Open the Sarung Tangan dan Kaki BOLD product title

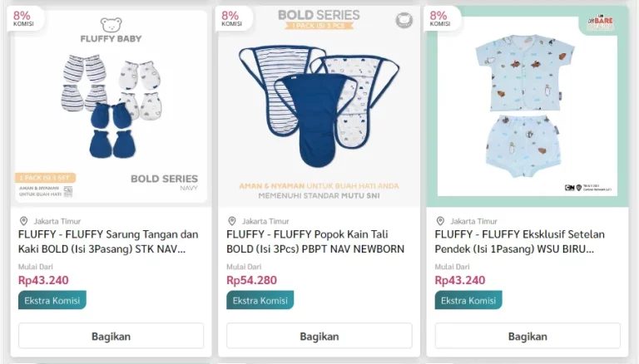point(109,241)
